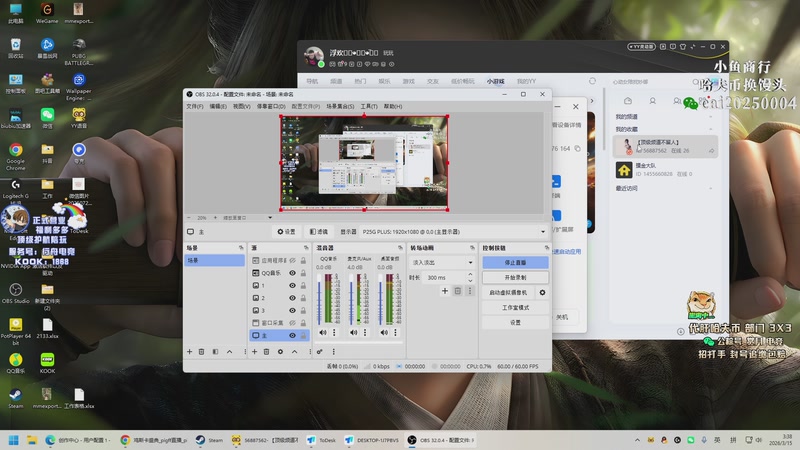800x450 pixels.
Task: Delete the selected scene using trash icon
Action: click(201, 351)
